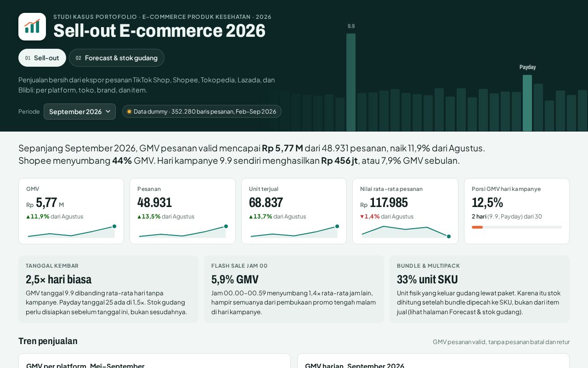Click the "BUNDLE & MULTIPACK" card label
This screenshot has width=588, height=368.
click(x=428, y=266)
